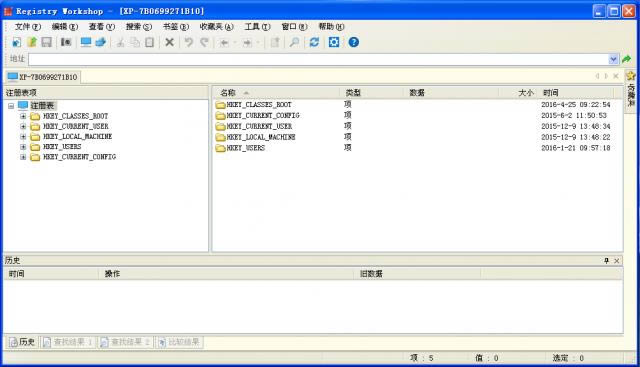Click the redo arrow icon
The width and height of the screenshot is (640, 367).
(x=204, y=42)
